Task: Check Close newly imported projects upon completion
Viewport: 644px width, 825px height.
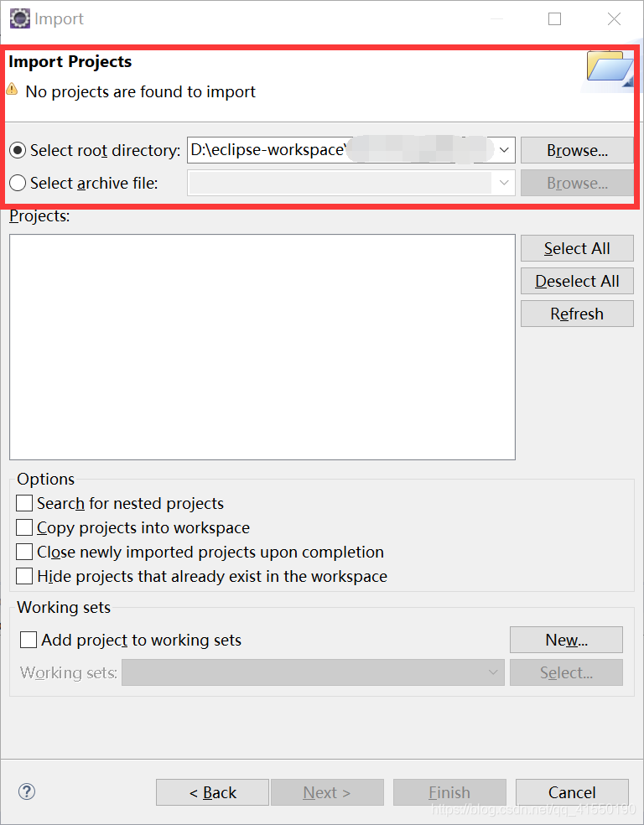Action: click(24, 552)
